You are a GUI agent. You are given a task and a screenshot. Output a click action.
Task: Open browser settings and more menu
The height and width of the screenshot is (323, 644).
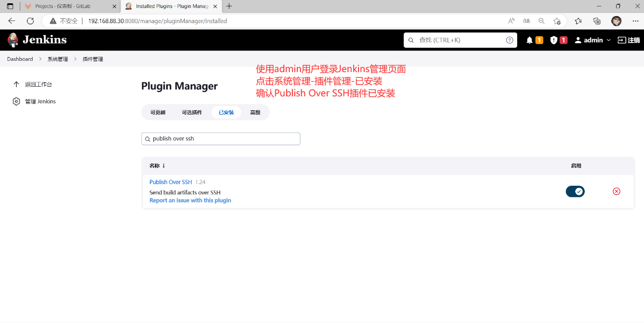tap(635, 21)
